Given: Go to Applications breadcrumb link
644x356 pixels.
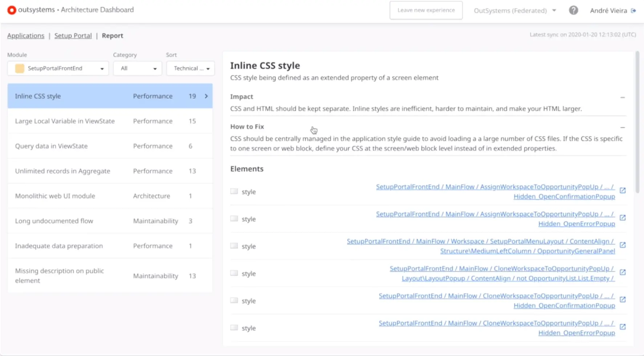Looking at the screenshot, I should click(x=26, y=36).
